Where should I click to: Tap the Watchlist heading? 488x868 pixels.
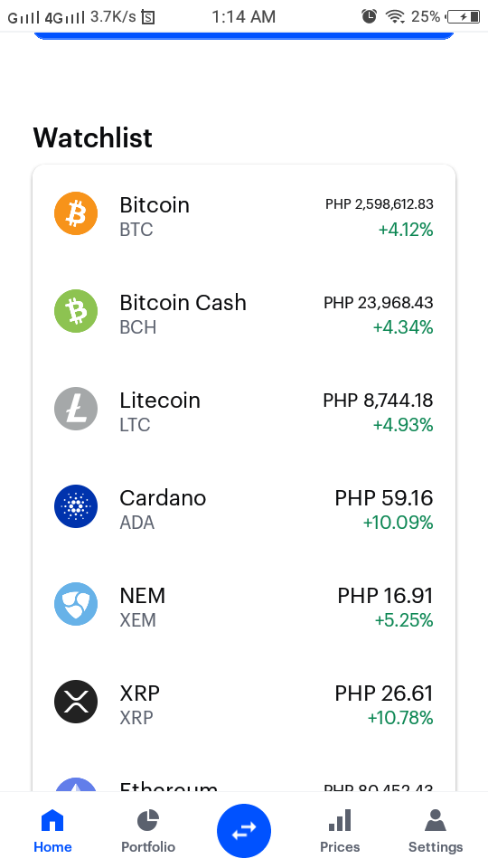(92, 137)
